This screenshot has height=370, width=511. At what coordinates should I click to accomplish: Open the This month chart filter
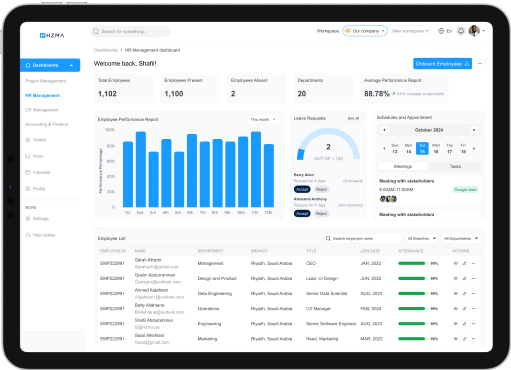click(263, 119)
